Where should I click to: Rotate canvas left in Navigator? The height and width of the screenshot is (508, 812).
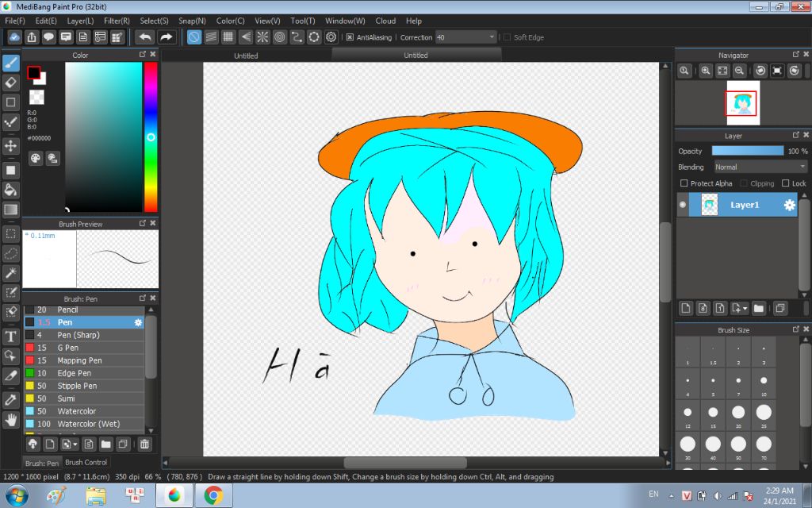click(760, 71)
